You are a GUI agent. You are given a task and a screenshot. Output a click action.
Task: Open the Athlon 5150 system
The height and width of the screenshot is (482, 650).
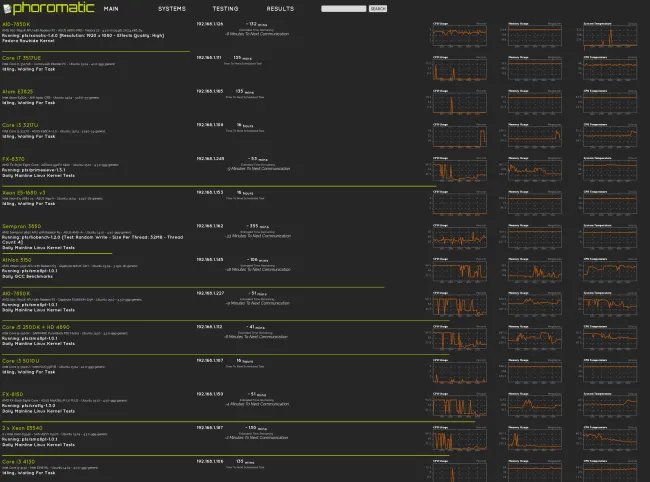pos(17,260)
